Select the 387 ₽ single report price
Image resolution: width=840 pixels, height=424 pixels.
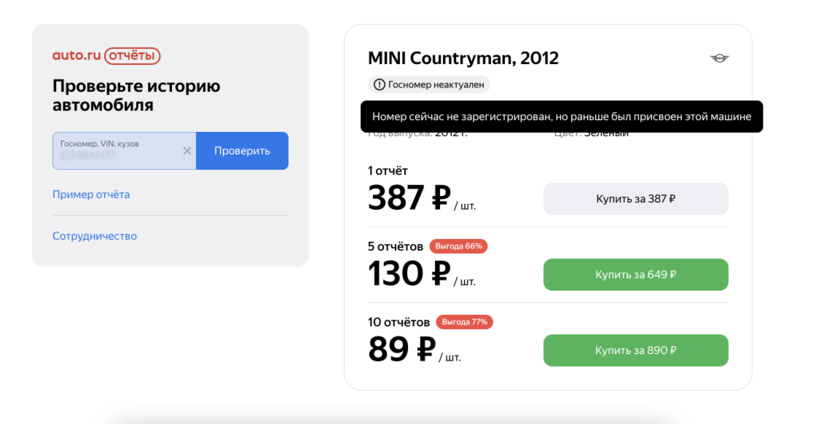[x=409, y=199]
